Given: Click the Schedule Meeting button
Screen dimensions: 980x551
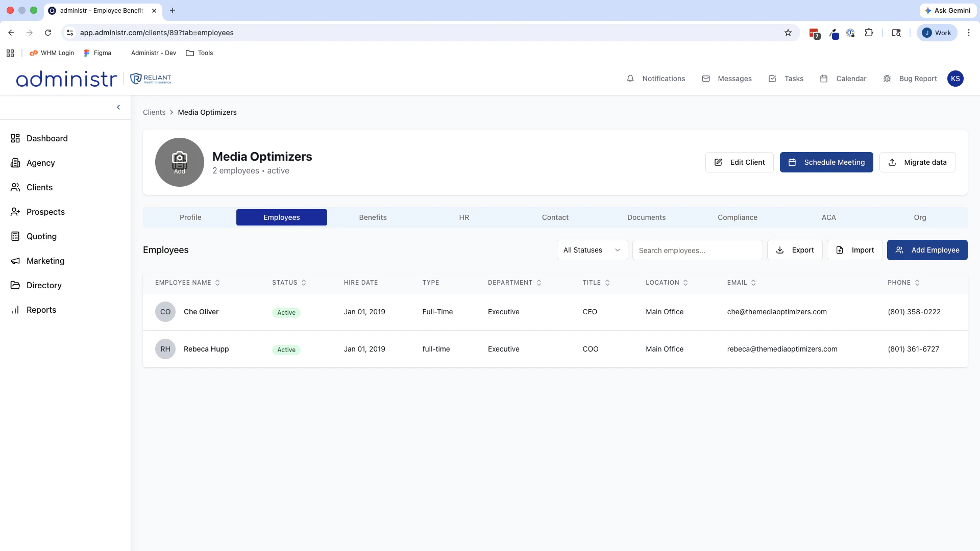Looking at the screenshot, I should click(x=826, y=162).
